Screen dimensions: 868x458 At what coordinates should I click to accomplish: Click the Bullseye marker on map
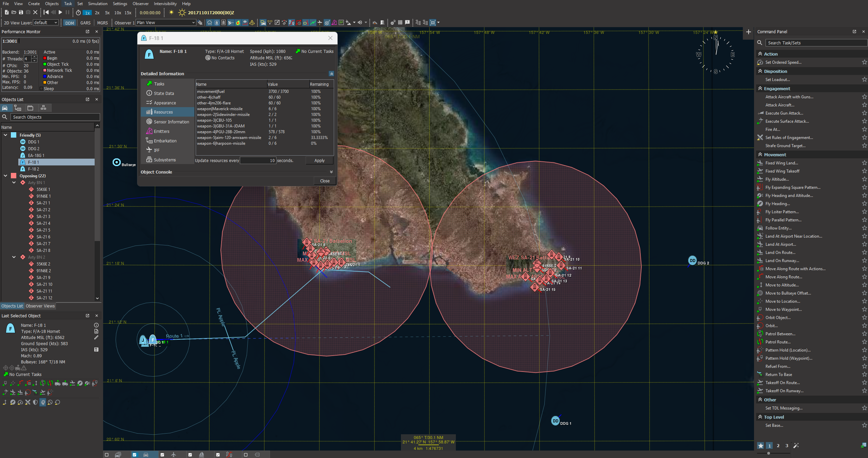pos(116,162)
